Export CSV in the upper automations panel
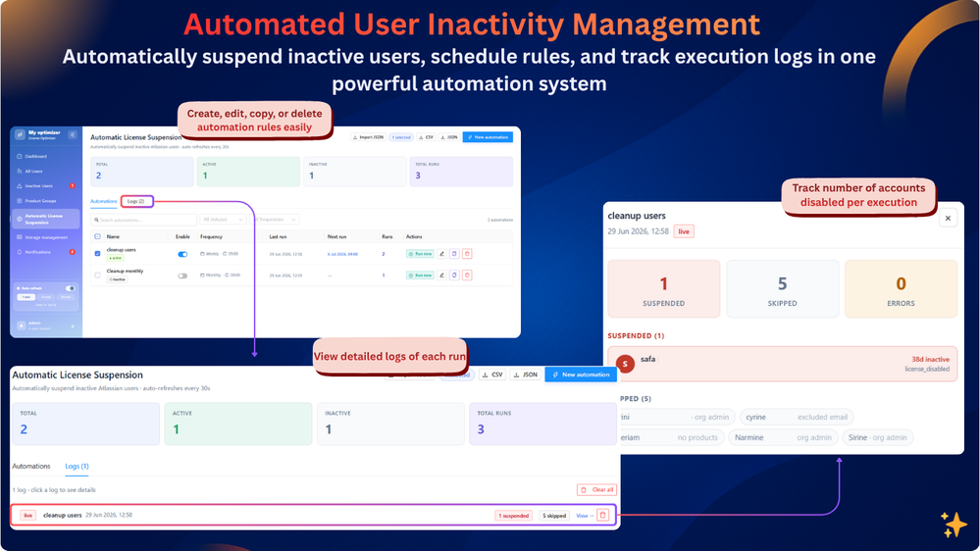980x551 pixels. (426, 137)
